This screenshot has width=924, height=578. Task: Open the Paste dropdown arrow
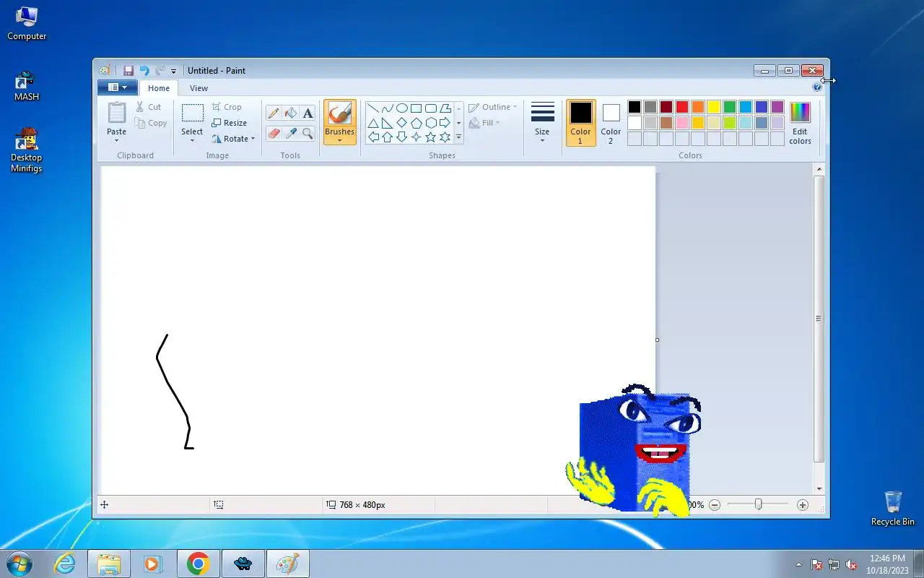click(x=117, y=140)
